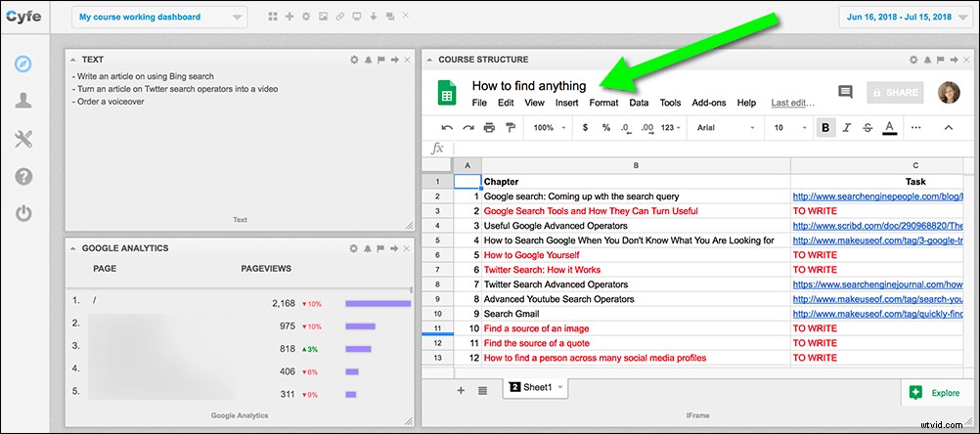Open the dashboard selector dropdown
Screen dimensions: 980x434
pyautogui.click(x=160, y=17)
